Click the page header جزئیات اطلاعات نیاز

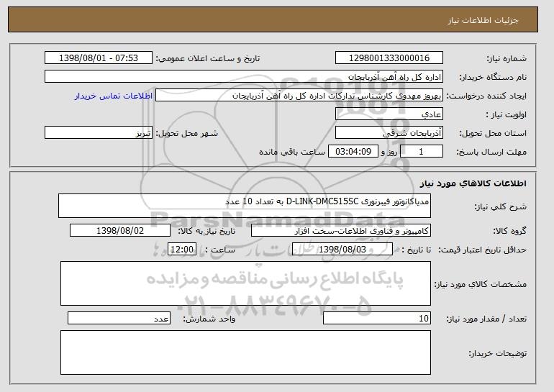[x=483, y=20]
